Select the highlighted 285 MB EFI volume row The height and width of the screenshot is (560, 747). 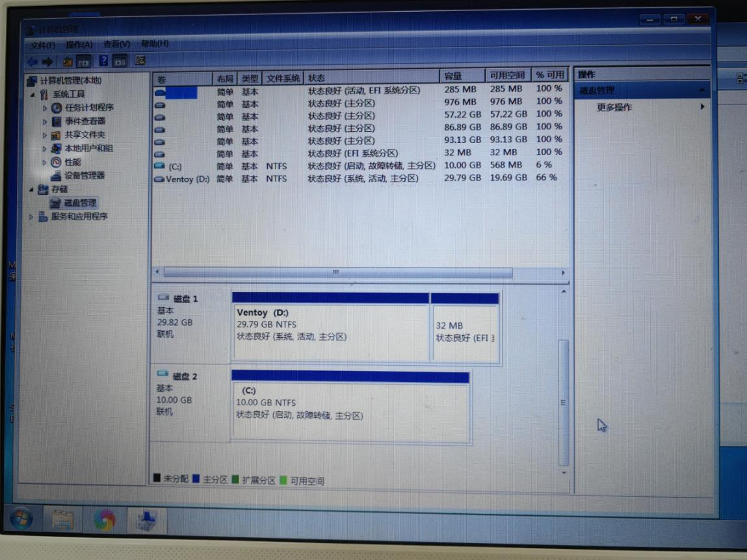click(361, 90)
